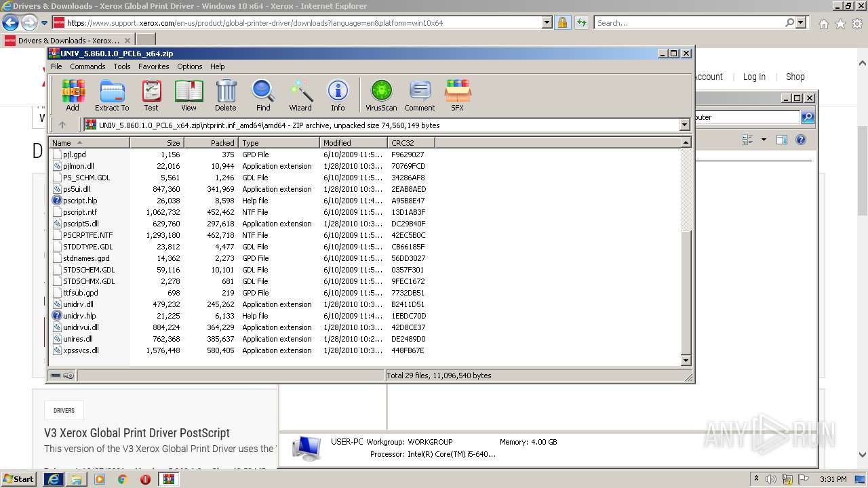Click Internet Explorer back button
The width and height of the screenshot is (868, 488).
point(10,23)
